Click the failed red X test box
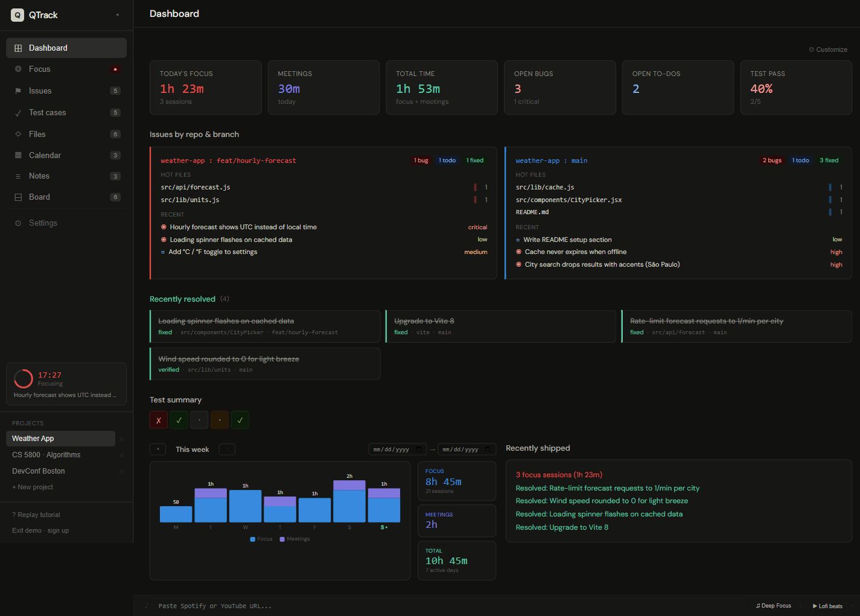The width and height of the screenshot is (860, 616). (159, 420)
